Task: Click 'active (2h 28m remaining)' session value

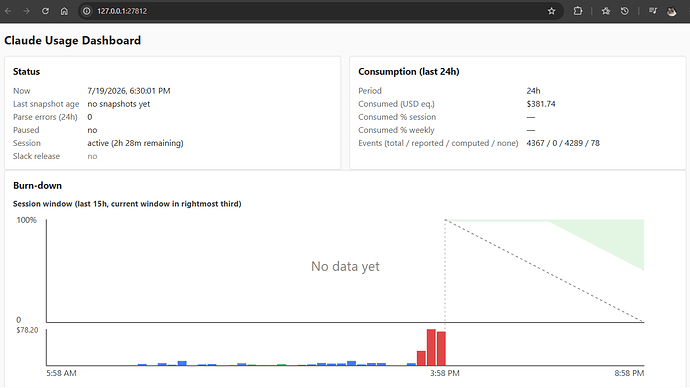Action: (135, 143)
